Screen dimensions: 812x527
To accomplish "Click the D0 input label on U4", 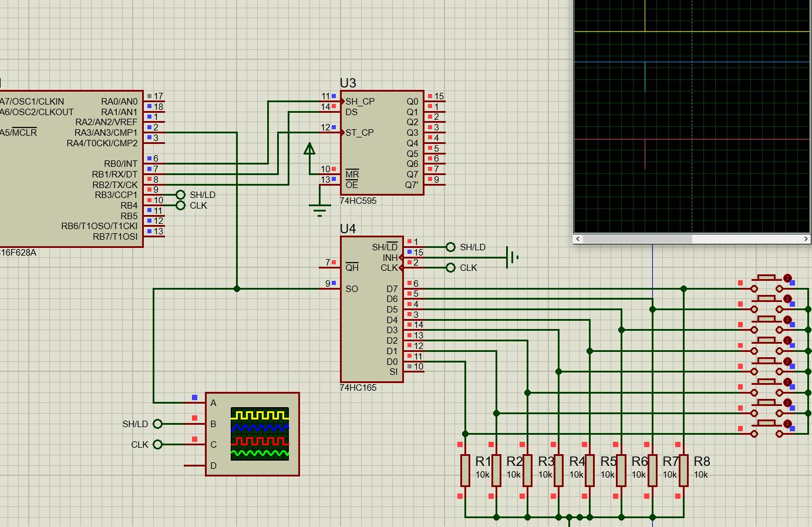I will 392,362.
